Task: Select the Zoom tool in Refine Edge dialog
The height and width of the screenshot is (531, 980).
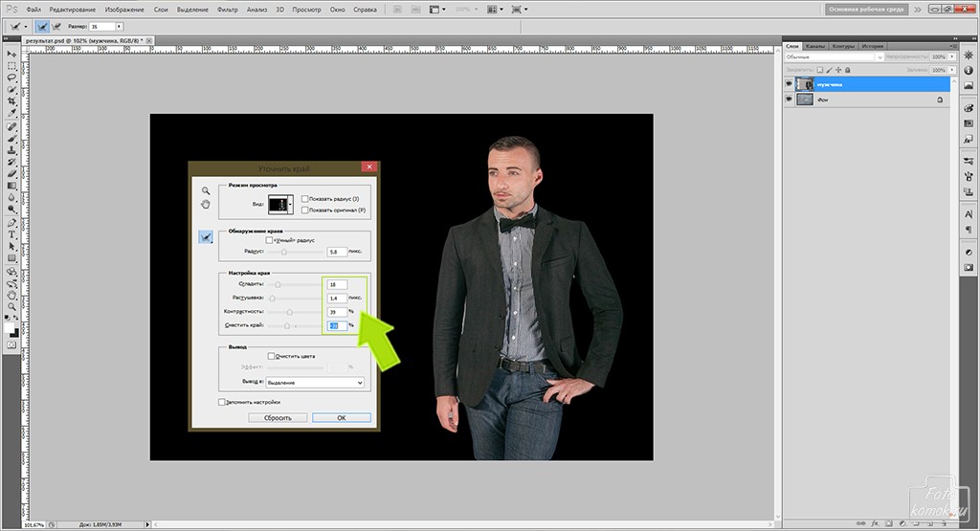Action: click(x=205, y=190)
